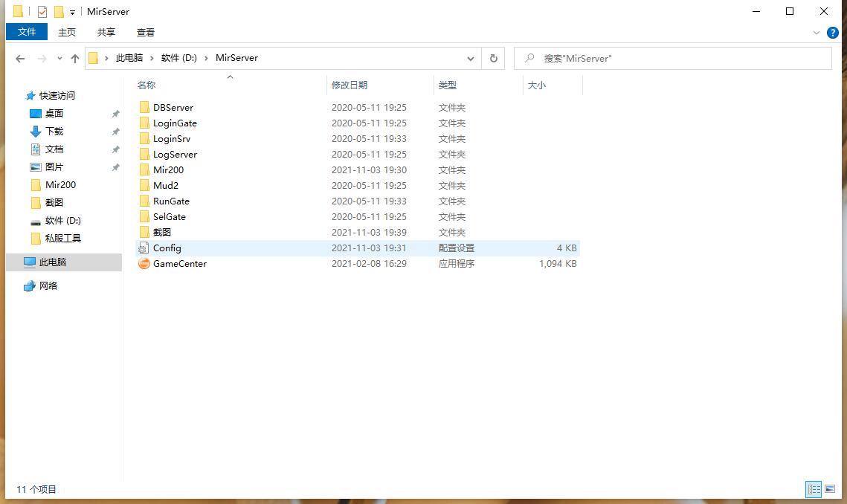Open the quick access toolbar dropdown
The height and width of the screenshot is (504, 847).
click(72, 13)
